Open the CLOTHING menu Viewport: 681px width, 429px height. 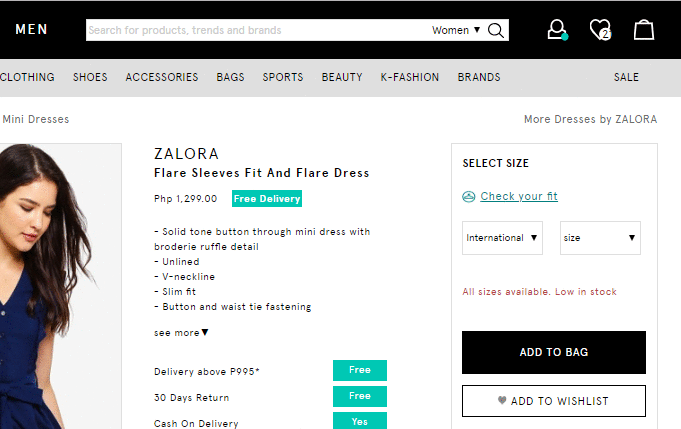27,77
